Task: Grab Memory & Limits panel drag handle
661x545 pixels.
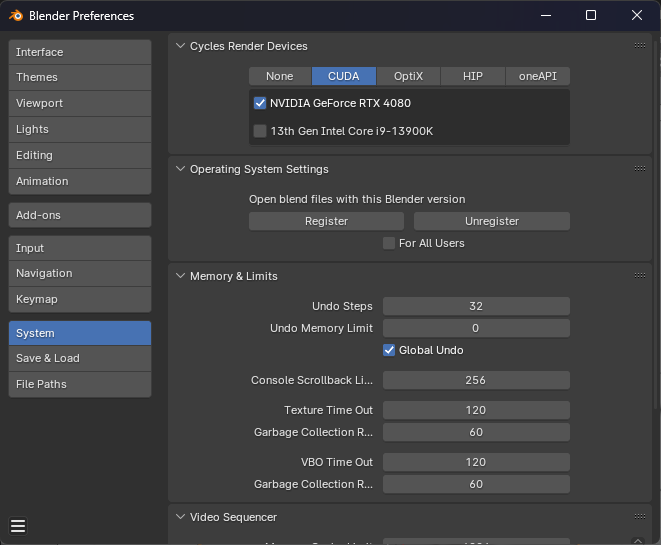Action: [x=640, y=276]
